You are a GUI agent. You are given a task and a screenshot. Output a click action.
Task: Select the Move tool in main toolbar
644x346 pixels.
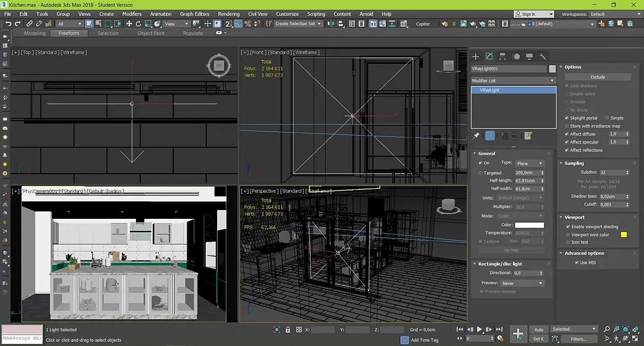click(x=129, y=24)
